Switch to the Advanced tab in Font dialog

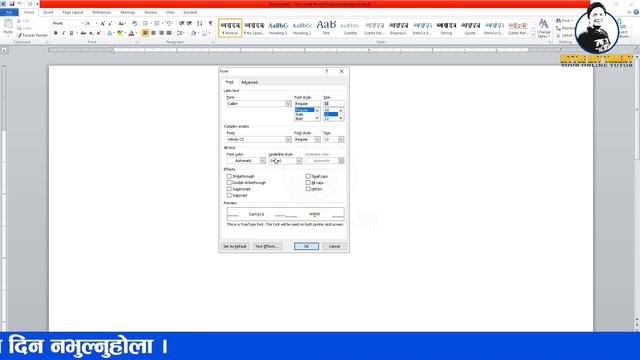[249, 82]
